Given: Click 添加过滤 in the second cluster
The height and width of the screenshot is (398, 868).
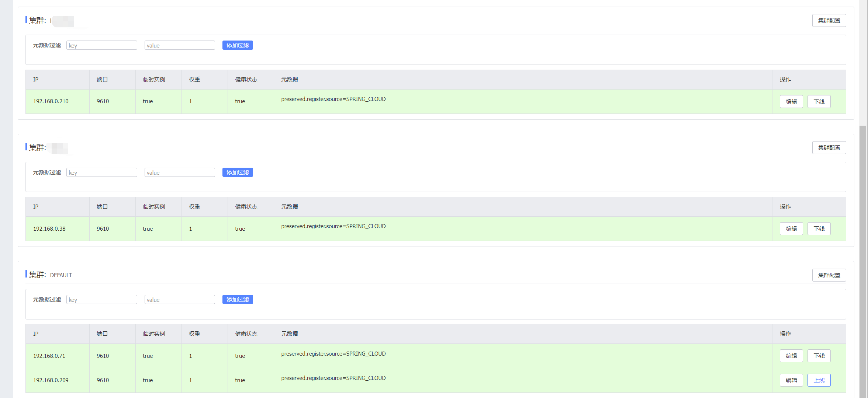Looking at the screenshot, I should click(x=237, y=172).
